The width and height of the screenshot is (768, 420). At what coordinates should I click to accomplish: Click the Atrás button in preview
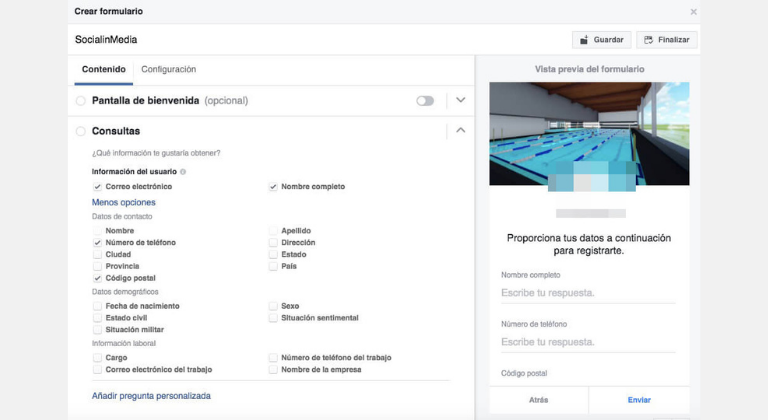pos(539,400)
